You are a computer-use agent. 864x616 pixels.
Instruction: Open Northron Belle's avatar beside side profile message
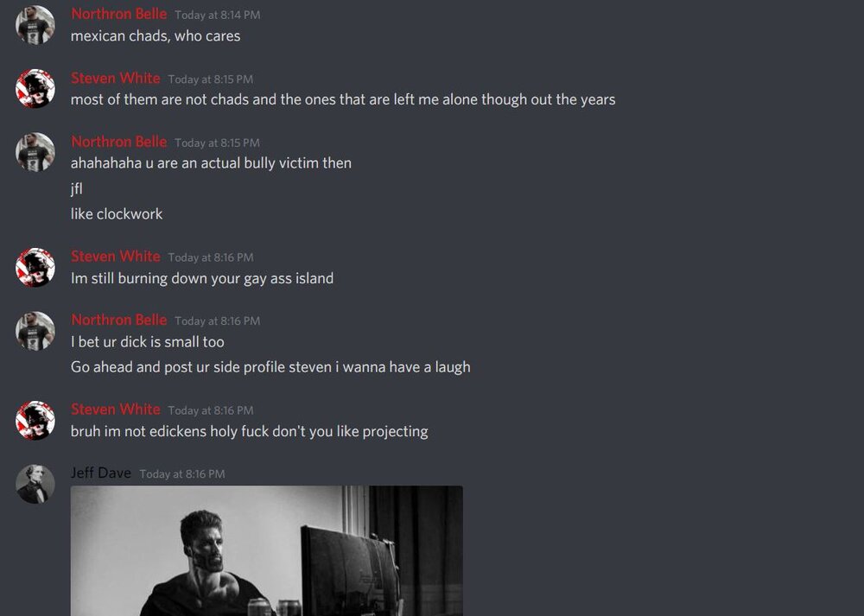(x=35, y=331)
